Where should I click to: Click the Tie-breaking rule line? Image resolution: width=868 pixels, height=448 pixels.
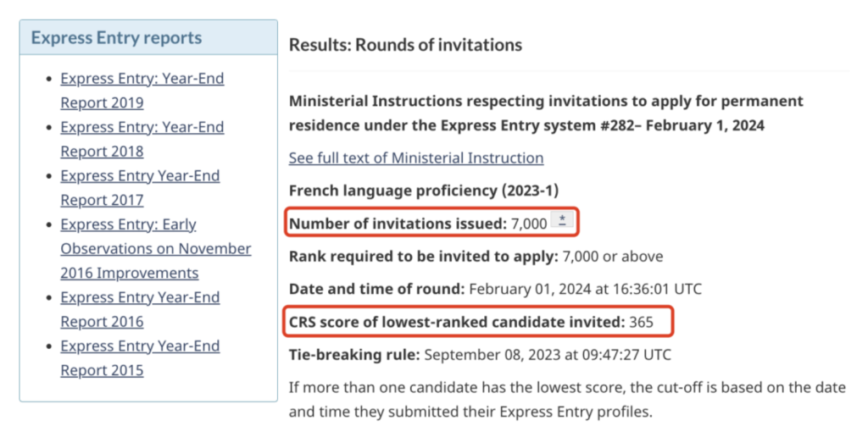pos(480,354)
